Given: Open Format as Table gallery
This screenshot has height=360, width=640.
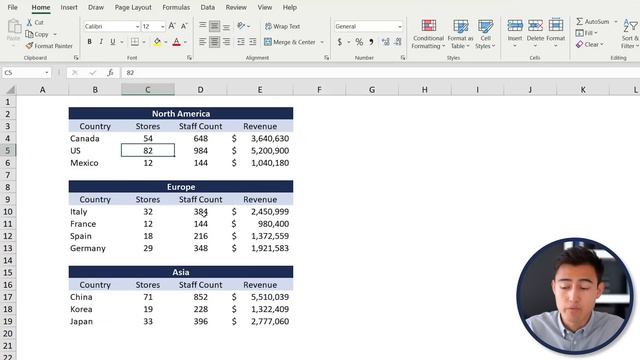Looking at the screenshot, I should 460,34.
